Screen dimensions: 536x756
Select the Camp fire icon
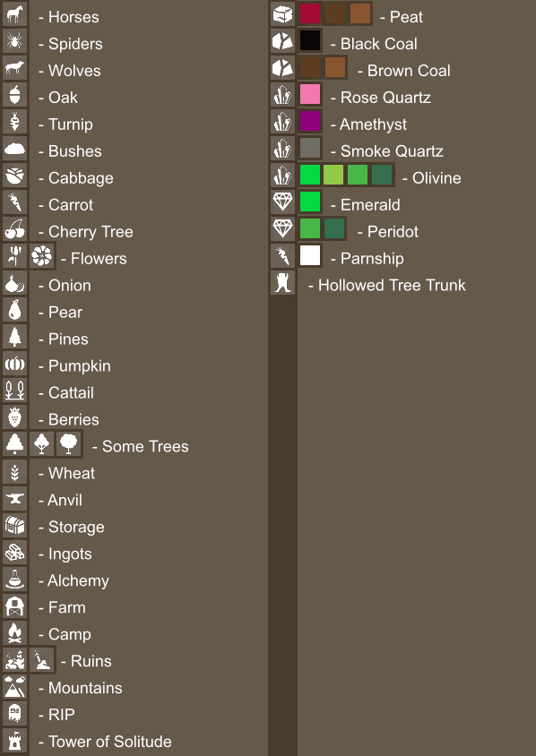tap(14, 632)
